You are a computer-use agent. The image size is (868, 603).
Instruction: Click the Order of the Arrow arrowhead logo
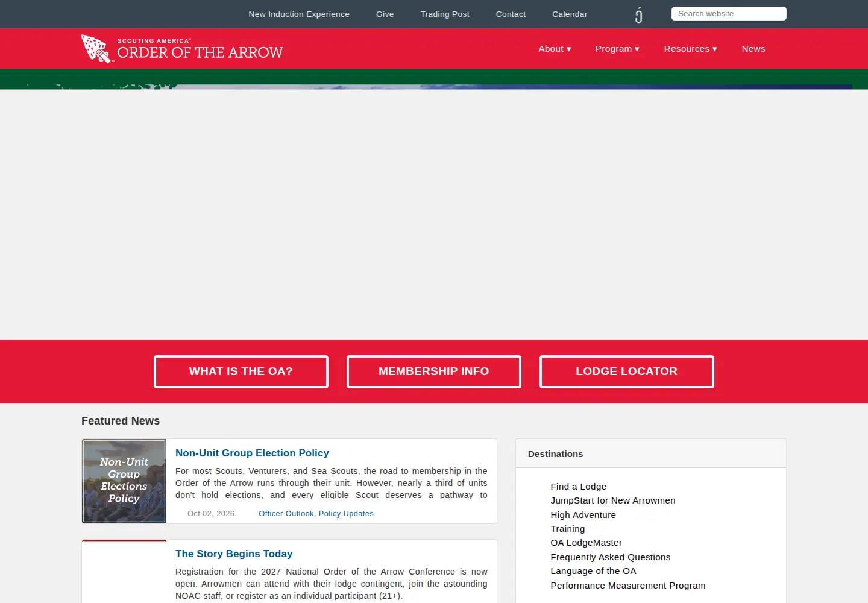[x=96, y=48]
